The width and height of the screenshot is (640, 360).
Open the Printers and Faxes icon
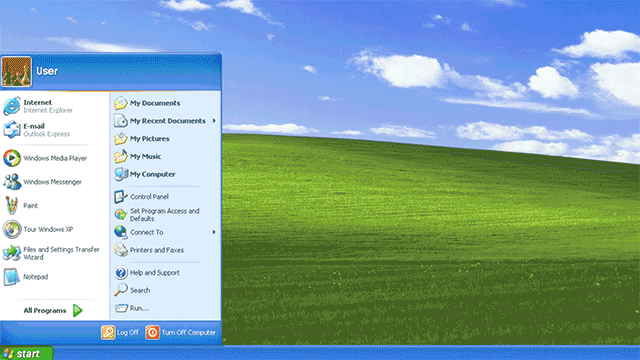121,250
